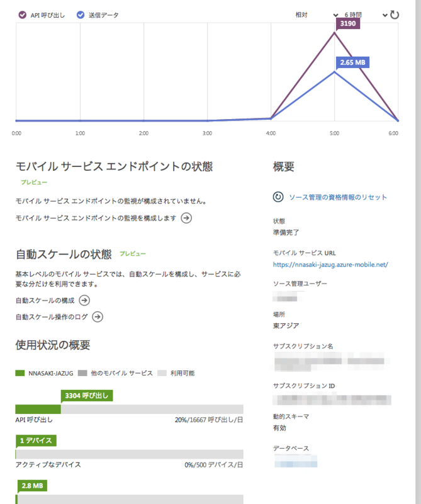This screenshot has width=421, height=504.
Task: Click the 有効 dynamic schema value
Action: (279, 428)
